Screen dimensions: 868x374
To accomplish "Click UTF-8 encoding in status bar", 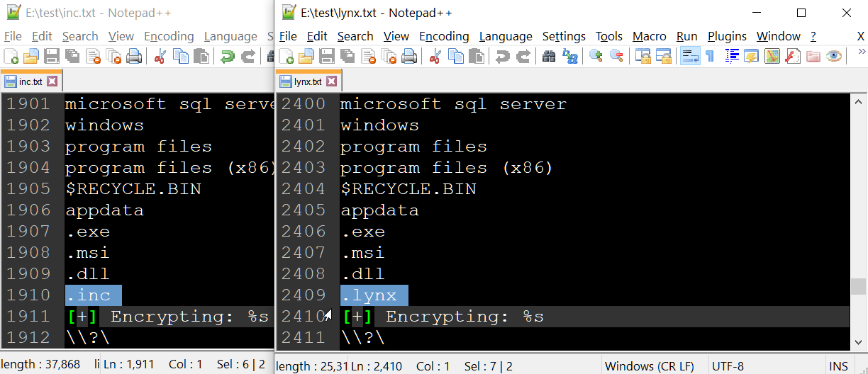I will coord(727,366).
